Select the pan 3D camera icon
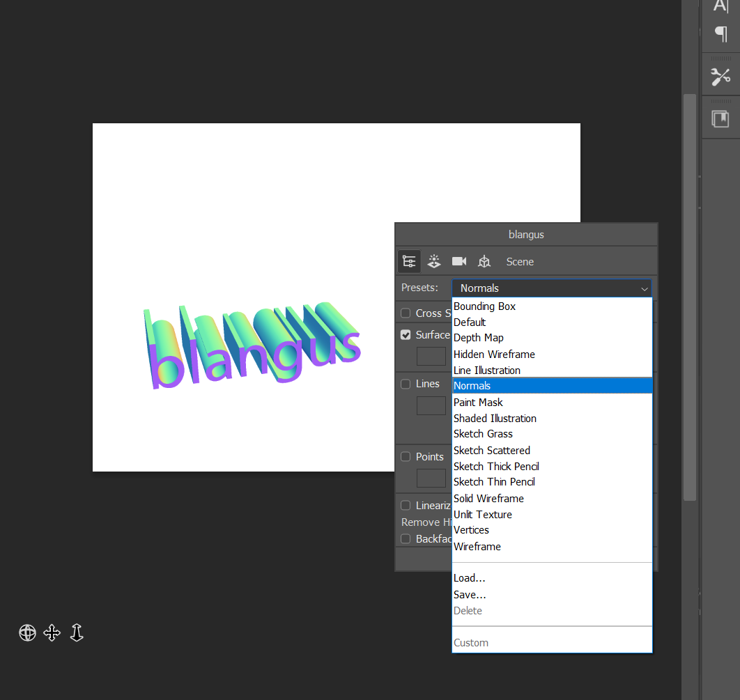 52,632
